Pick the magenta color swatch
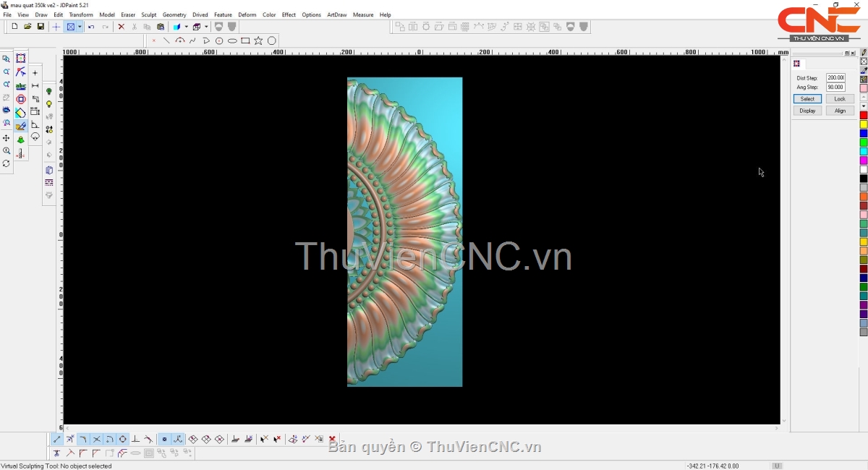 864,161
